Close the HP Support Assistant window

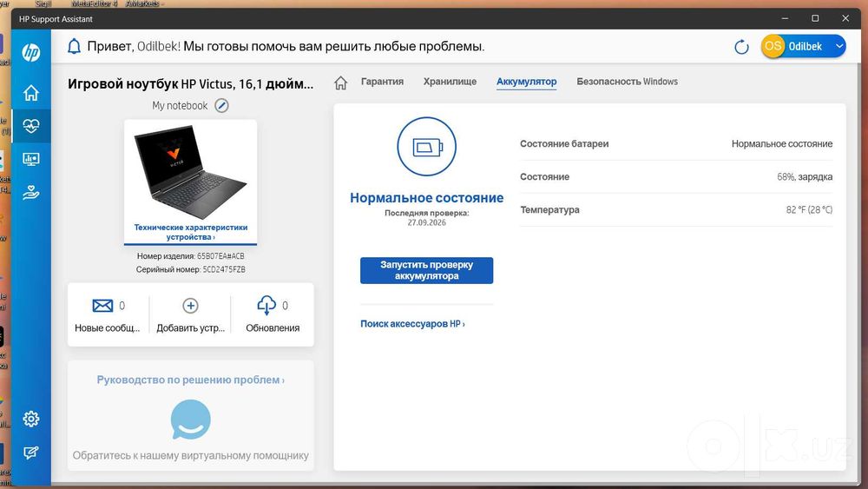[845, 18]
